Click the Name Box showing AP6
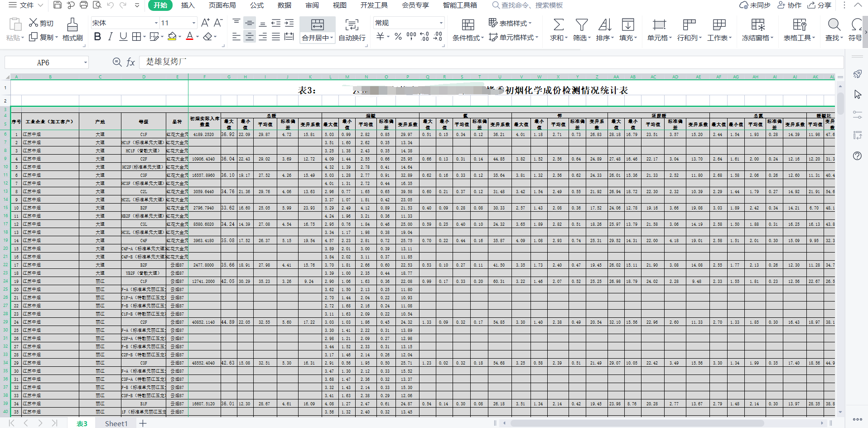The width and height of the screenshot is (868, 428). (43, 62)
